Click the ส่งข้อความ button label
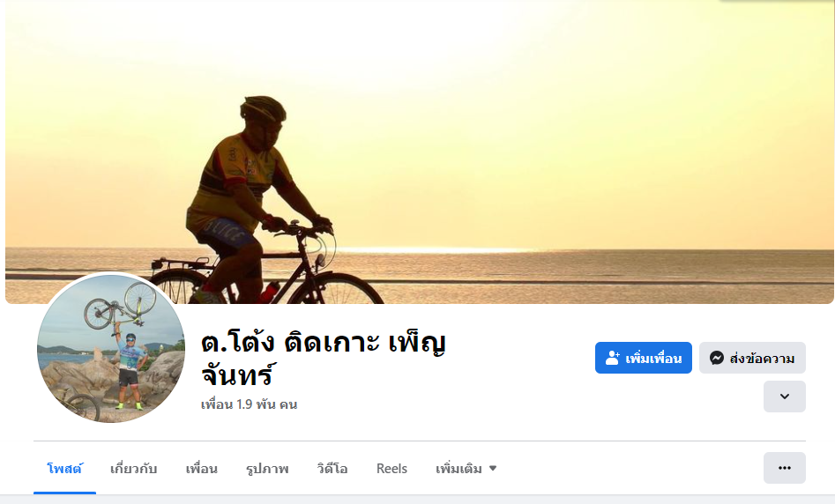835x504 pixels. [762, 359]
